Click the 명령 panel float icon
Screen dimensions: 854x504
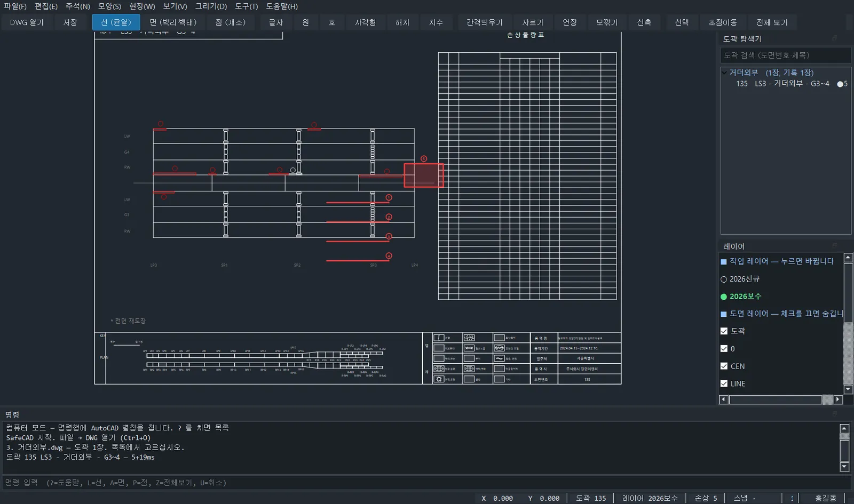pos(834,414)
